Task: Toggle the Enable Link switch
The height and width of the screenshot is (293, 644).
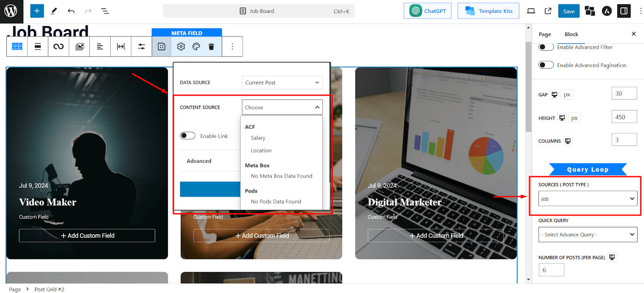Action: tap(188, 136)
